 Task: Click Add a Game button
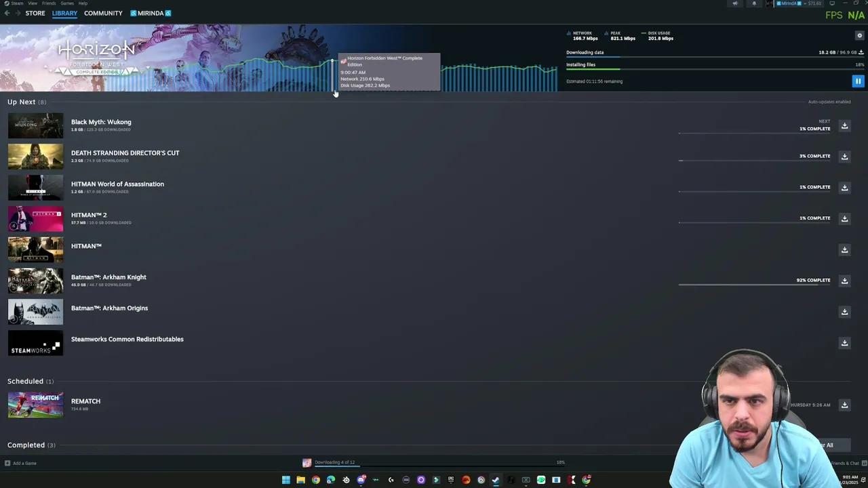(x=20, y=463)
